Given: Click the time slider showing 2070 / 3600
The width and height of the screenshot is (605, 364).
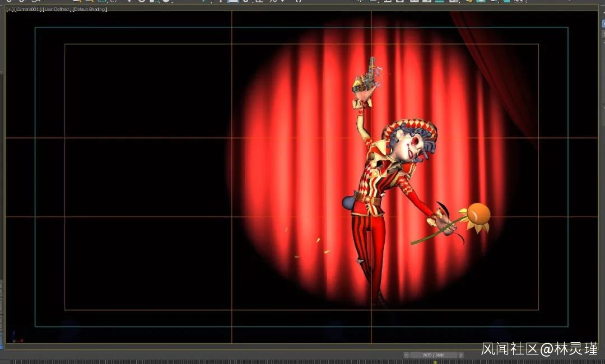Looking at the screenshot, I should tap(434, 355).
